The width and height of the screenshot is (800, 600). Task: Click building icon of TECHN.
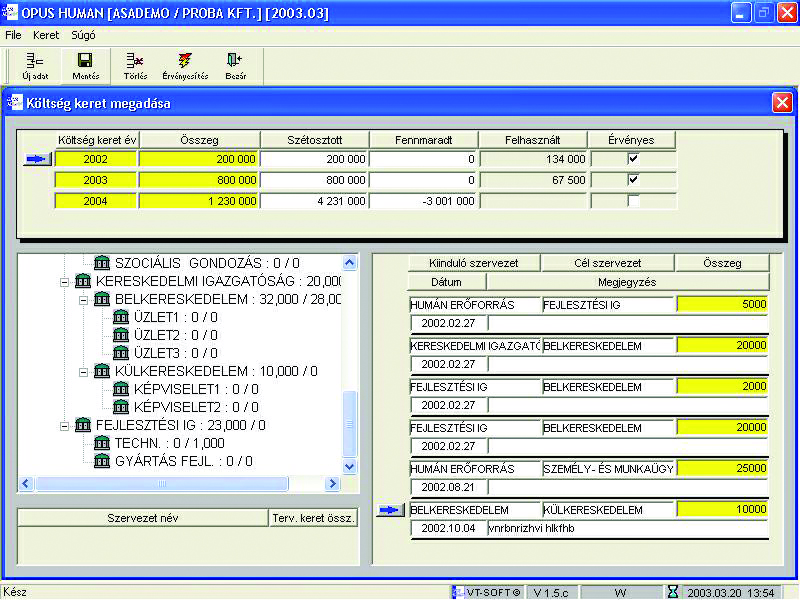pos(102,443)
